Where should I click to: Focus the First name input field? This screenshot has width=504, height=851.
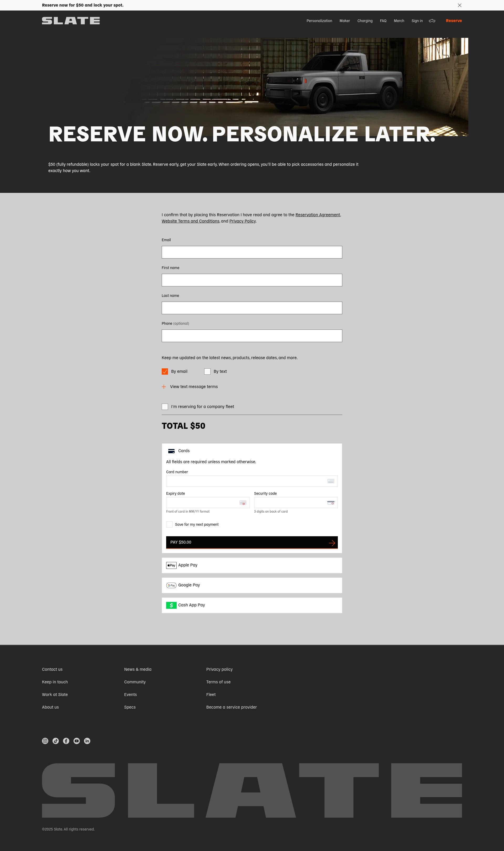(x=252, y=280)
